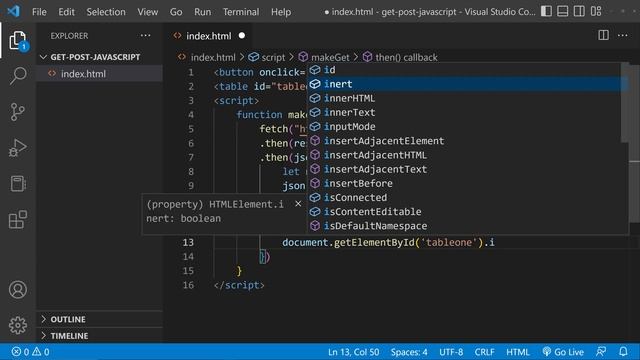Click the feedback icon in status bar
640x360 pixels.
click(601, 352)
